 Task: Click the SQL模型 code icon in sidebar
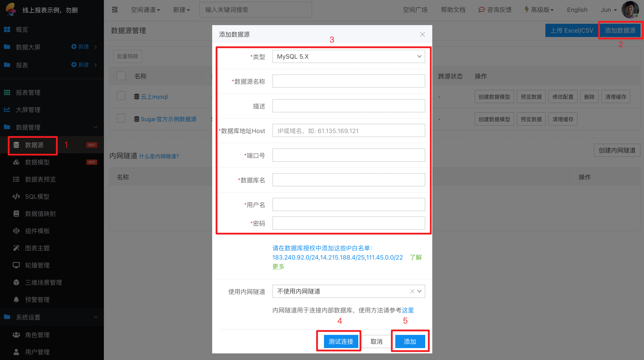16,196
